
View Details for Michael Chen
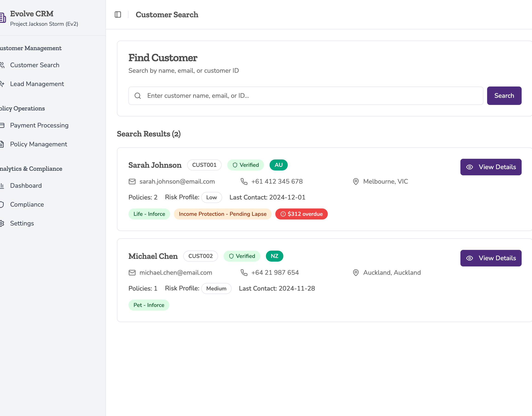tap(491, 258)
